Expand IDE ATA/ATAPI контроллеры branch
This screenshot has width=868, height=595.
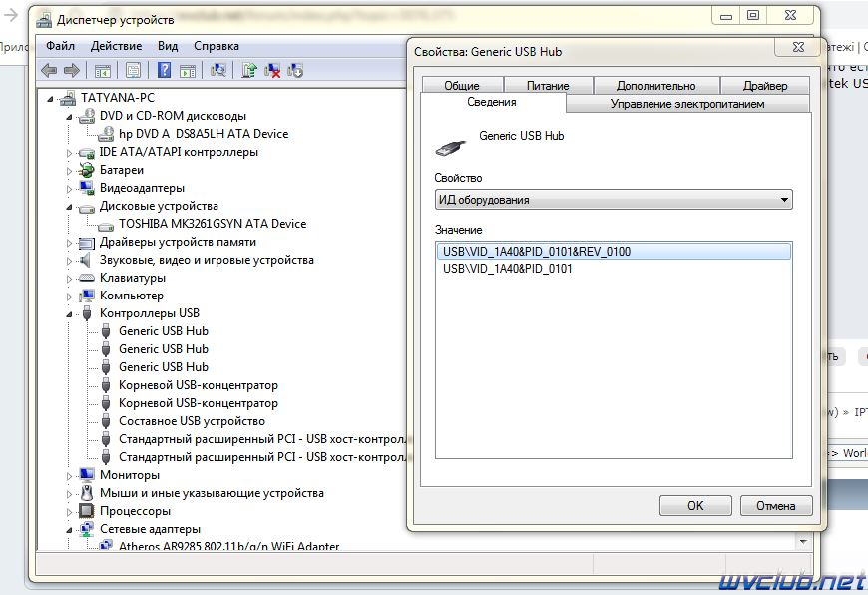tap(69, 153)
